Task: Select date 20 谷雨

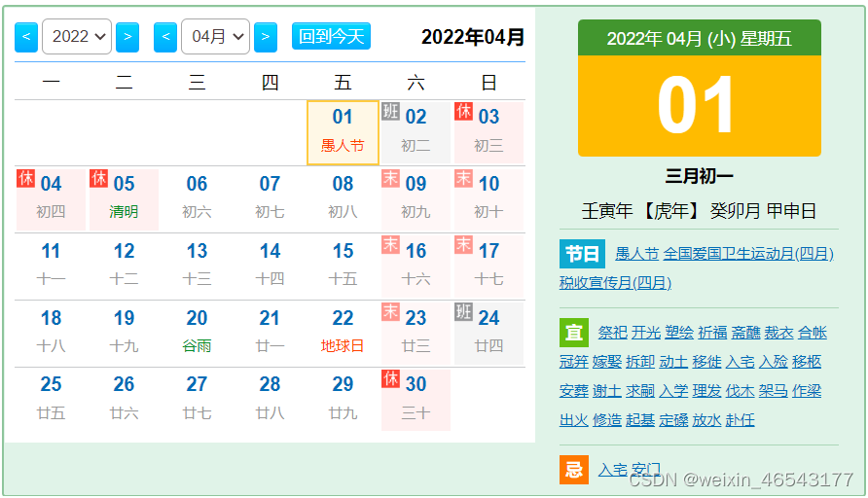Action: click(198, 334)
